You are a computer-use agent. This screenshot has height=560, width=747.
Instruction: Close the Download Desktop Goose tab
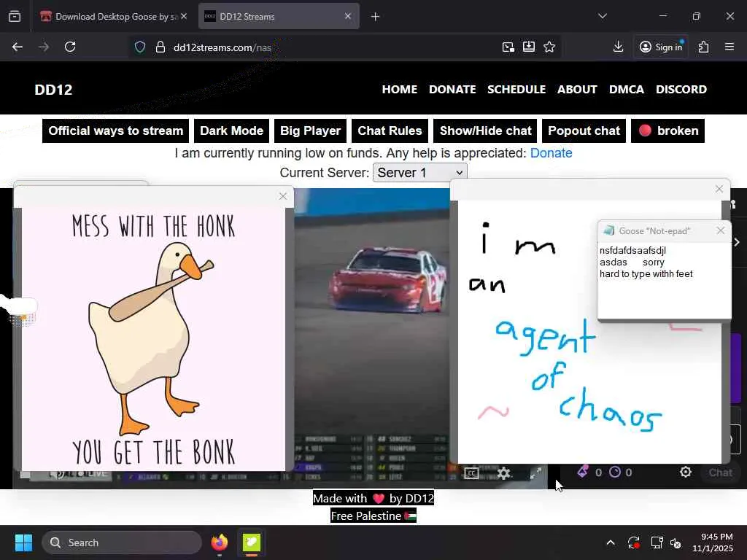(184, 16)
